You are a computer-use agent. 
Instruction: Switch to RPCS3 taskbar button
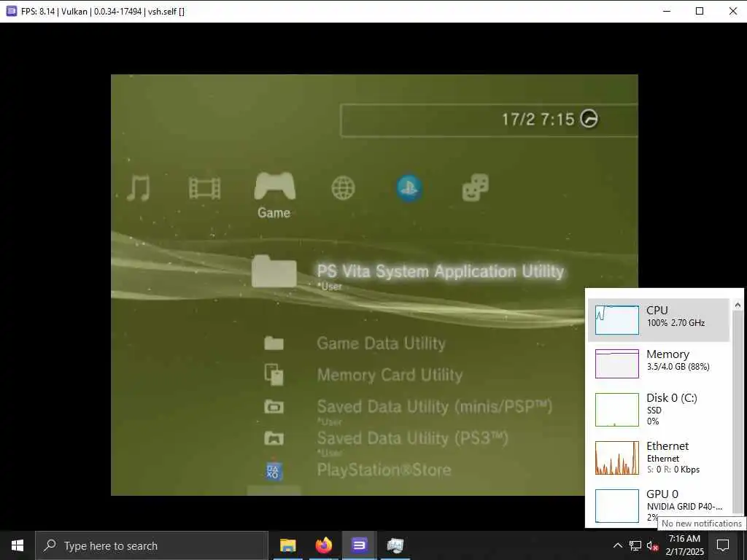359,545
